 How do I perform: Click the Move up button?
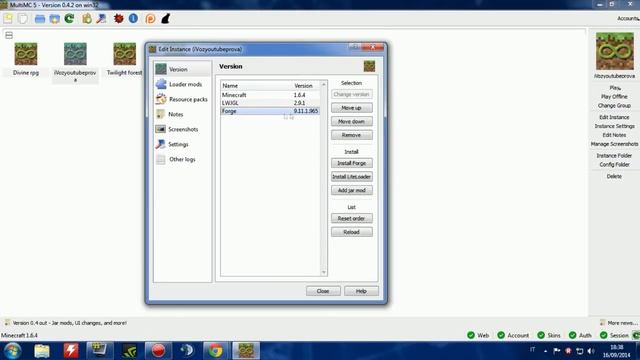pyautogui.click(x=351, y=108)
